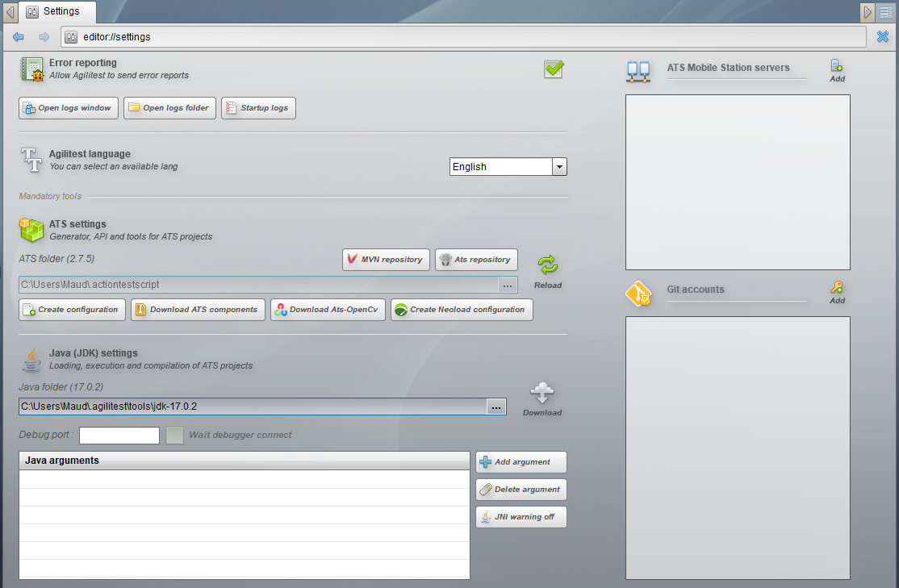Click Delete argument

(x=521, y=490)
